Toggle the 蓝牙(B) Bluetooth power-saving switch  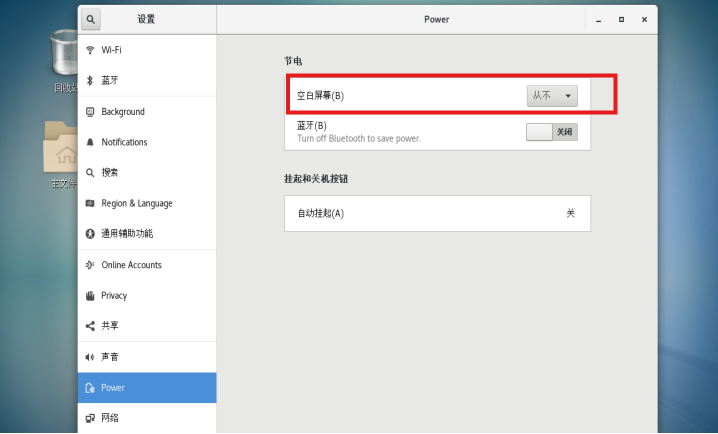click(x=552, y=132)
